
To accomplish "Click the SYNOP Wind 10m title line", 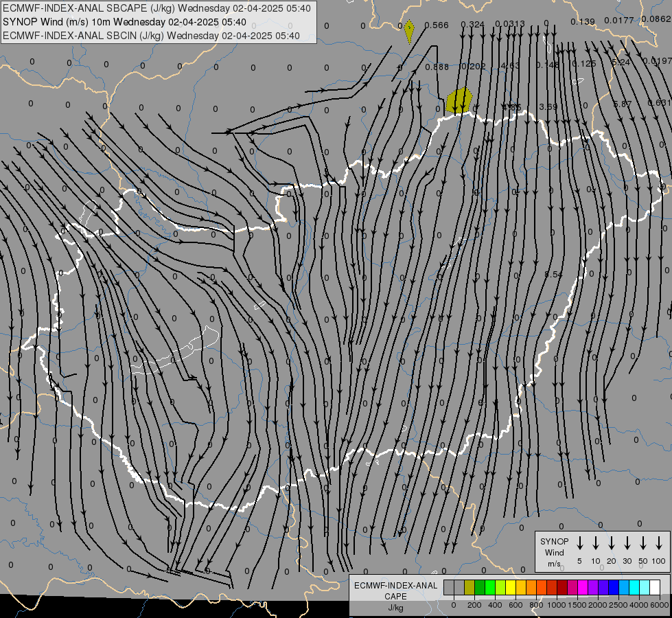I will (124, 22).
